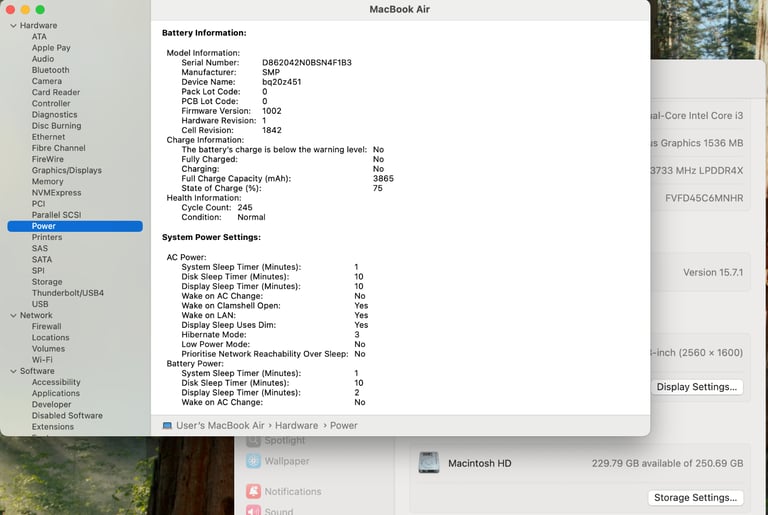Open Printers in the sidebar
Image resolution: width=768 pixels, height=515 pixels.
[47, 238]
